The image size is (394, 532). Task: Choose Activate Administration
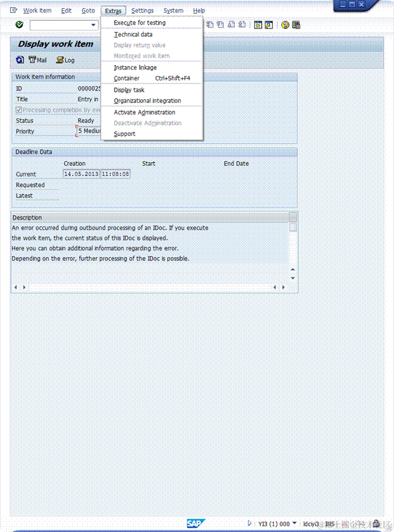[x=152, y=113]
